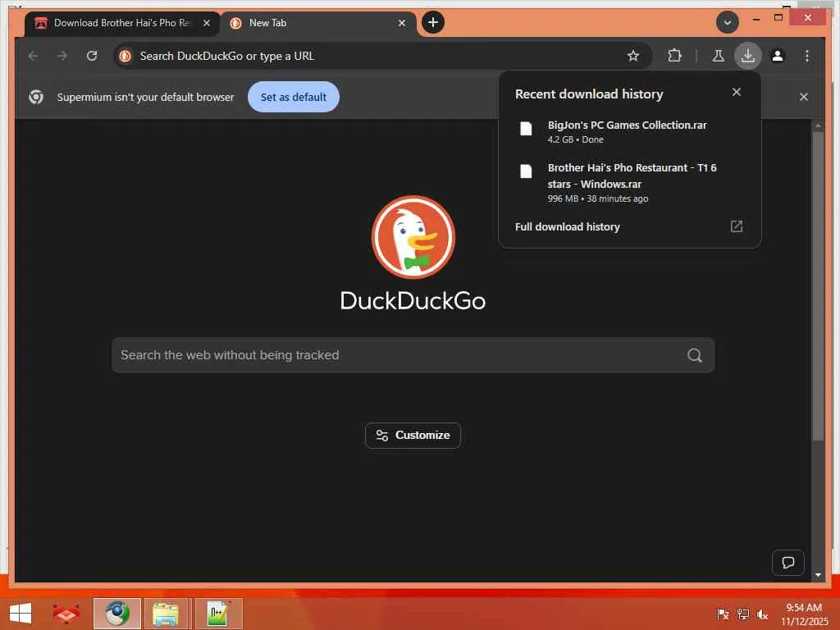Dismiss the default browser infobar
Image resolution: width=840 pixels, height=630 pixels.
(x=803, y=97)
